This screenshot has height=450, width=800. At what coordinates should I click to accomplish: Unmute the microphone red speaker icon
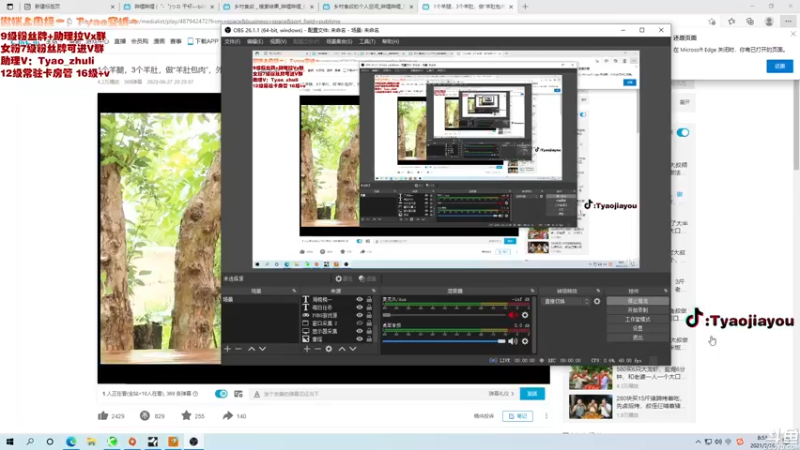click(513, 315)
